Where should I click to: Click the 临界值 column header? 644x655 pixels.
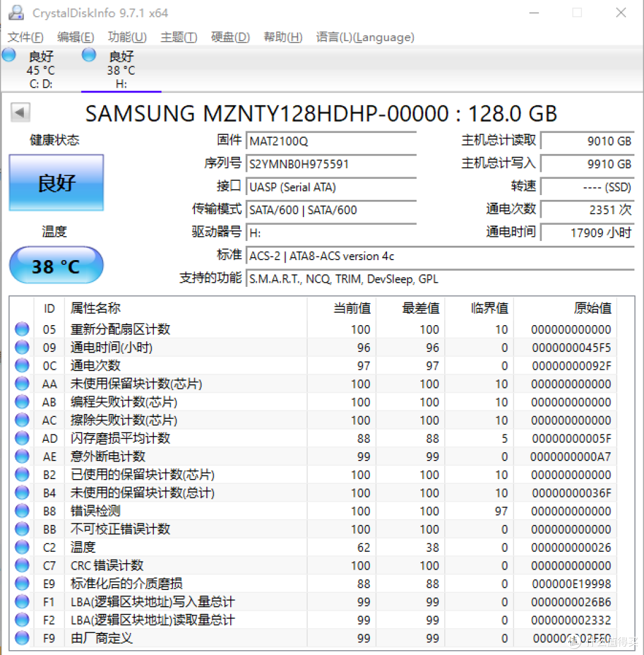(479, 308)
